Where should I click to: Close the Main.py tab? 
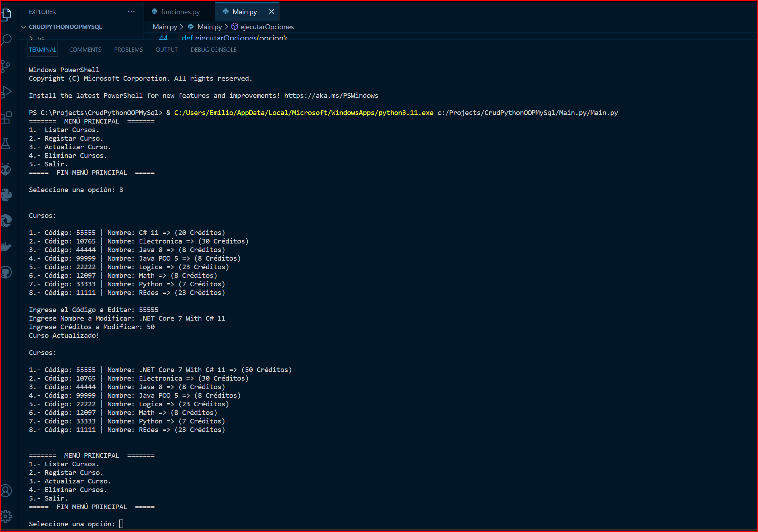click(271, 12)
